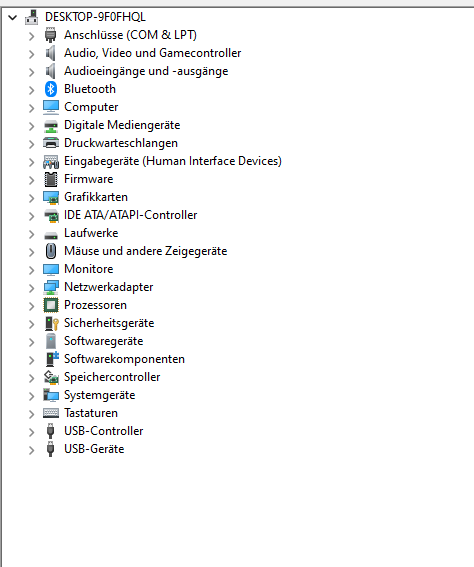
Task: Click the Speichercontroller icon
Action: [51, 378]
